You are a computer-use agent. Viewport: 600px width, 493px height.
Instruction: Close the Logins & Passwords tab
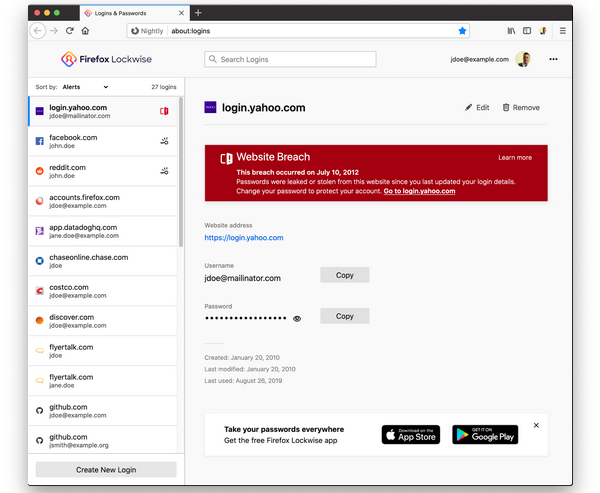(x=181, y=13)
